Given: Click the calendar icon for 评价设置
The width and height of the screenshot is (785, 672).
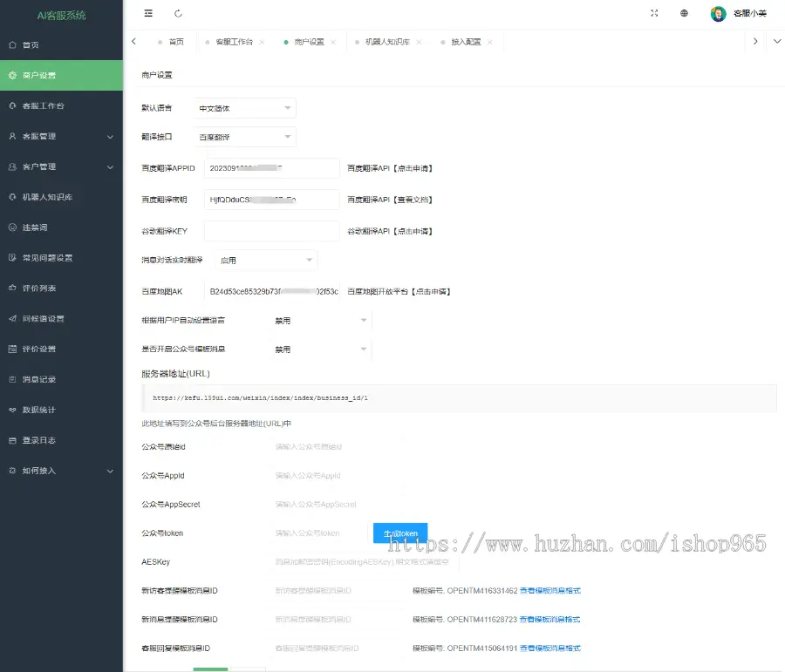Looking at the screenshot, I should (x=12, y=349).
